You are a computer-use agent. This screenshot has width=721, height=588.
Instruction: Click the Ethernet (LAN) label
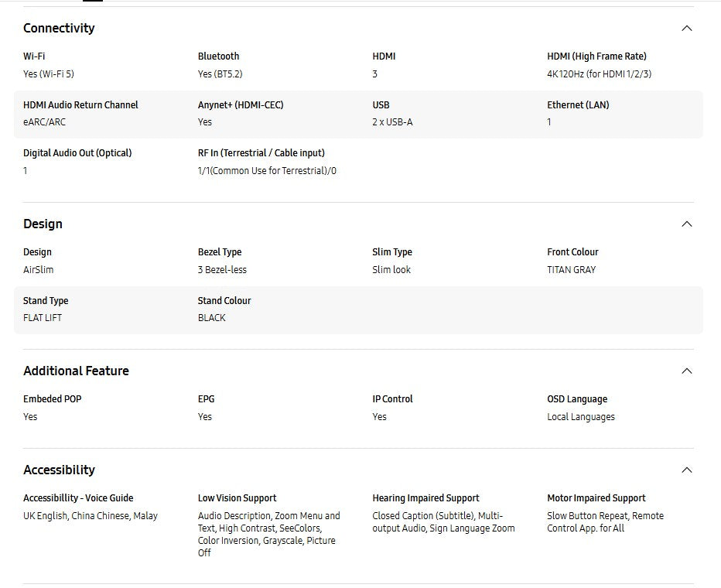click(578, 105)
